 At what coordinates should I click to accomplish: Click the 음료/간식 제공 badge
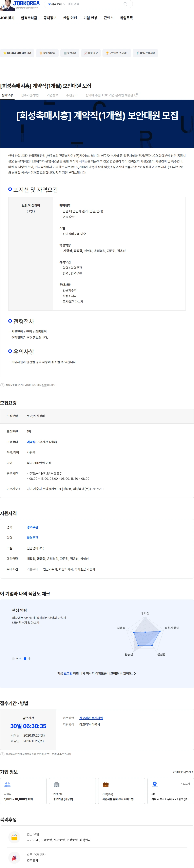[x=145, y=53]
